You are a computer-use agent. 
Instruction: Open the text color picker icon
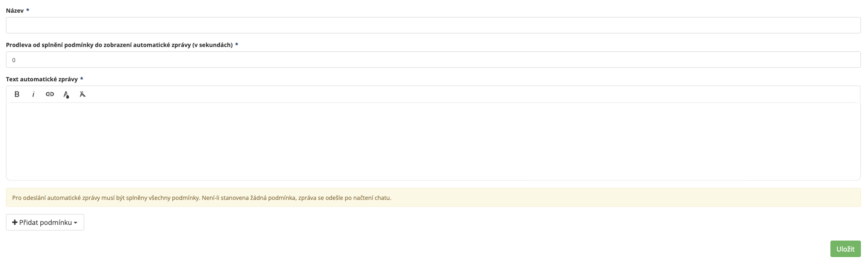[66, 94]
